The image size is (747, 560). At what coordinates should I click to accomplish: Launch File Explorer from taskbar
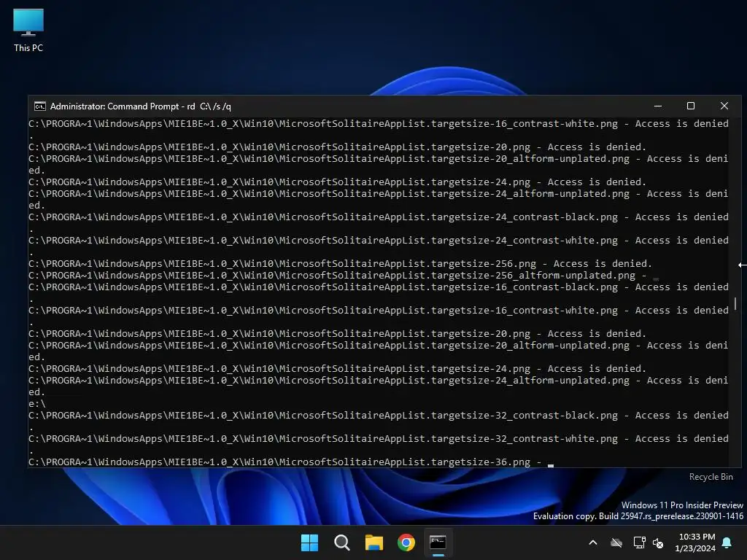tap(374, 542)
